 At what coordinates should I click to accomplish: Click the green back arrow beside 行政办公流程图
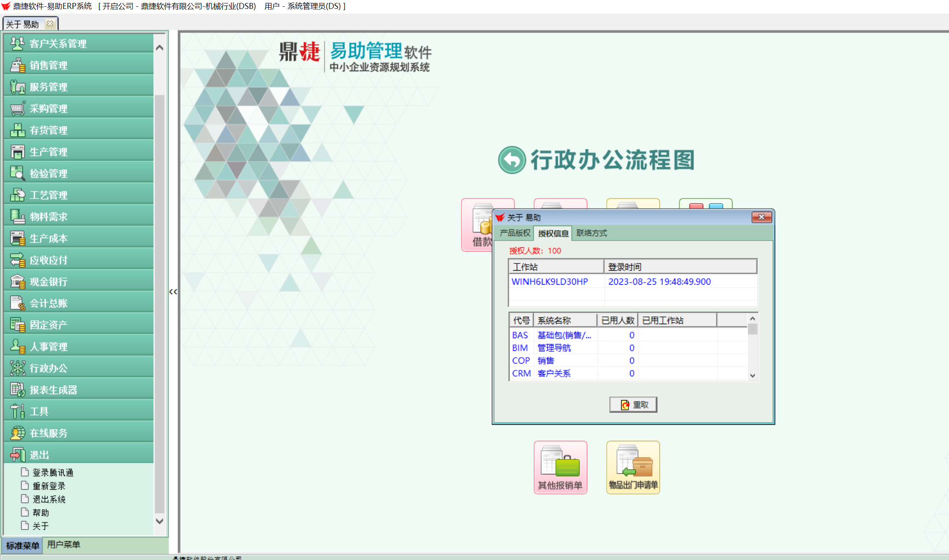pos(512,160)
